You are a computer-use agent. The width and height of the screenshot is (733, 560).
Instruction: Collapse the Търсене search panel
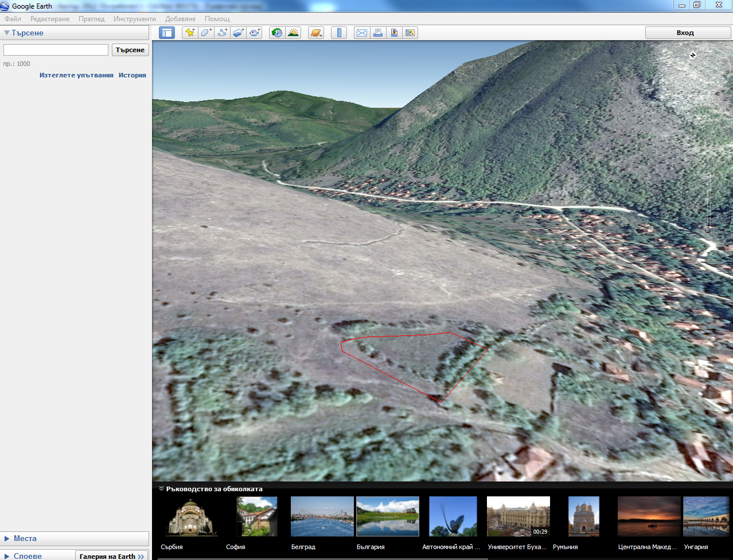[7, 33]
